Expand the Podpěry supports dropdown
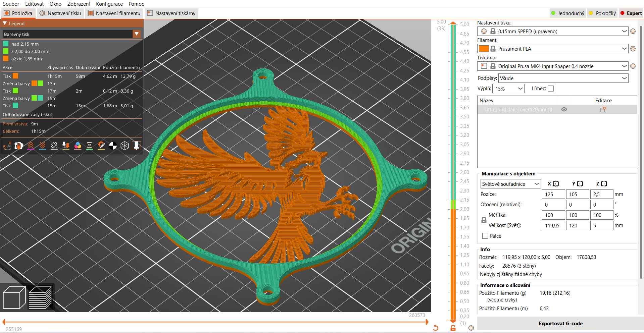 pyautogui.click(x=624, y=78)
